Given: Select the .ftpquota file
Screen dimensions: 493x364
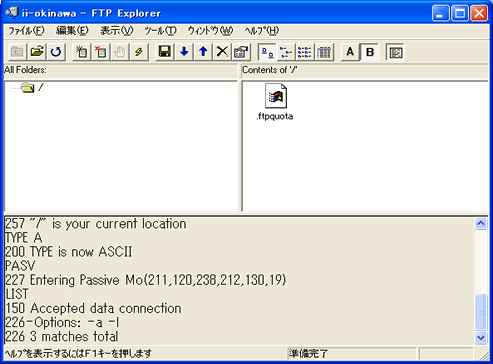Looking at the screenshot, I should 275,102.
